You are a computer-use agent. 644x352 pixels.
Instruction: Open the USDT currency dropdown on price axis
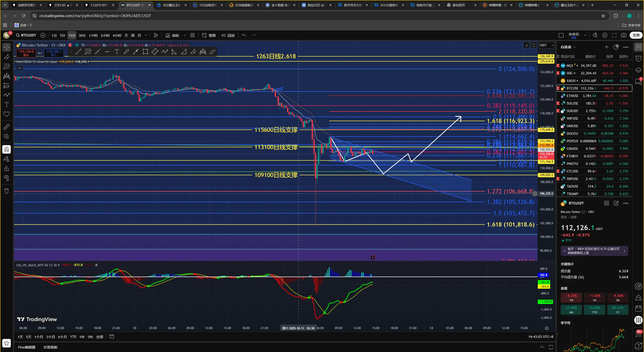pyautogui.click(x=546, y=45)
